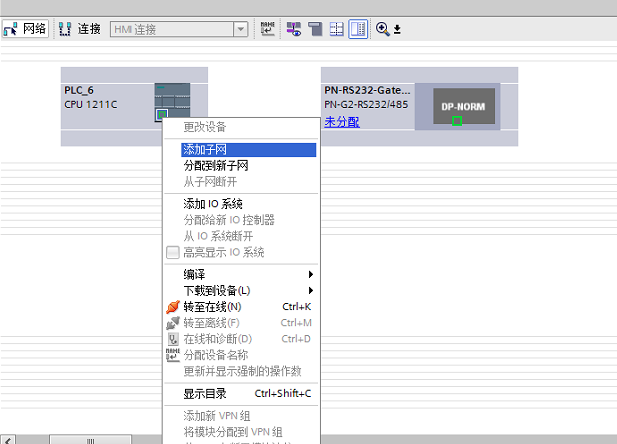Select the PLC_6 device name label

point(79,90)
